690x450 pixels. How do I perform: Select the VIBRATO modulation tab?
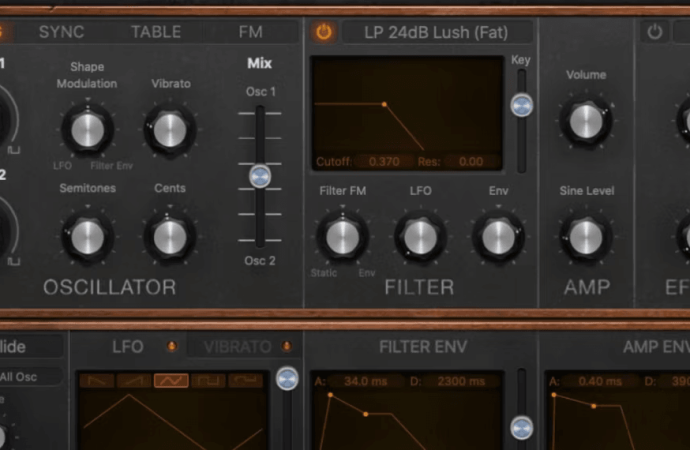point(238,347)
